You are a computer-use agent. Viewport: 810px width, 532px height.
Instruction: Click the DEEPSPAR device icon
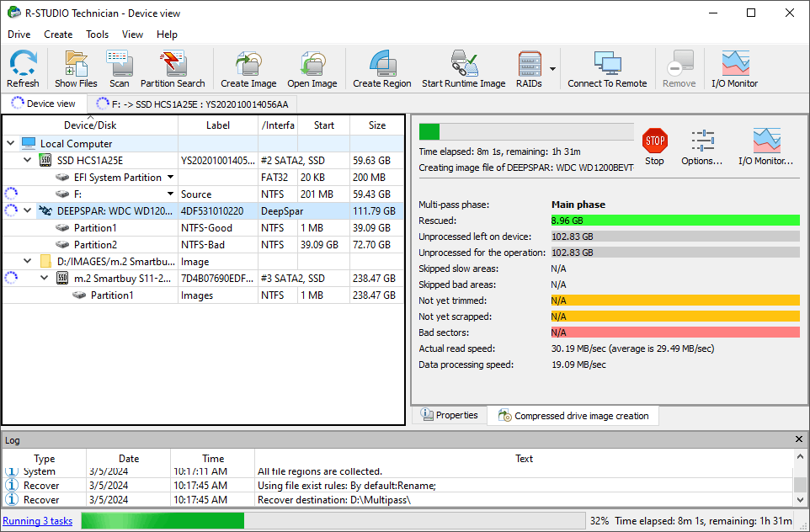pos(45,210)
